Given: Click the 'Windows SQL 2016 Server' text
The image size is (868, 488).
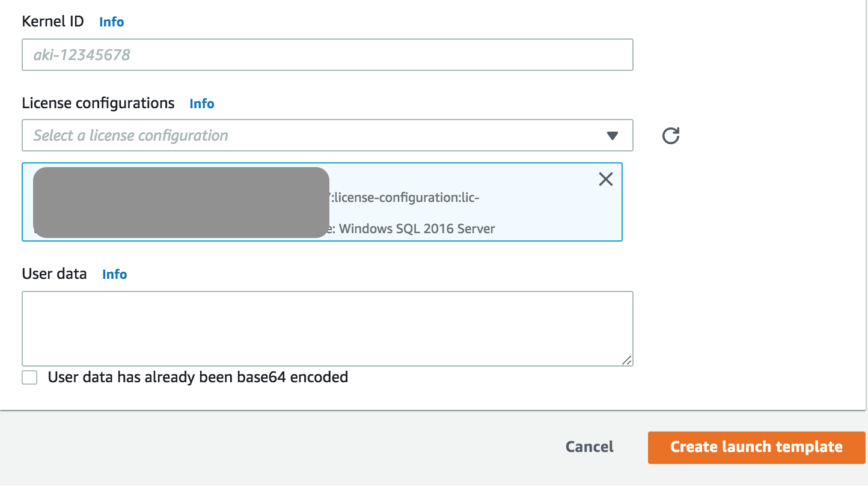Looking at the screenshot, I should 417,228.
